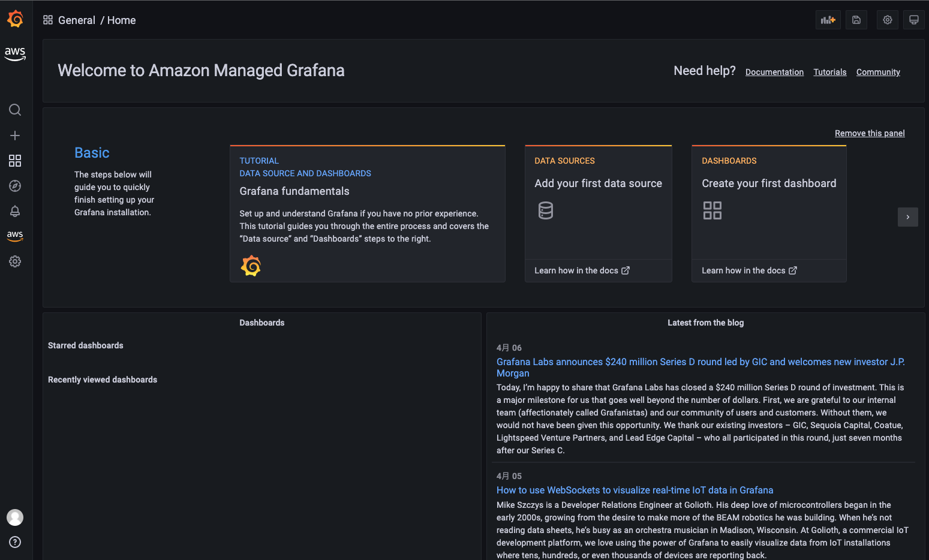Click Add your first data source
The width and height of the screenshot is (929, 560).
tap(599, 183)
